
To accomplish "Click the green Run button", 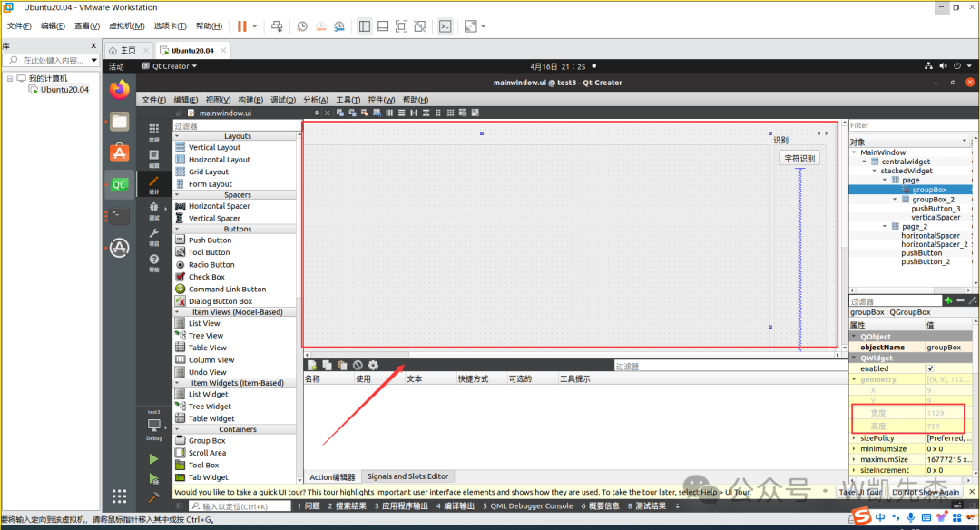I will (153, 458).
